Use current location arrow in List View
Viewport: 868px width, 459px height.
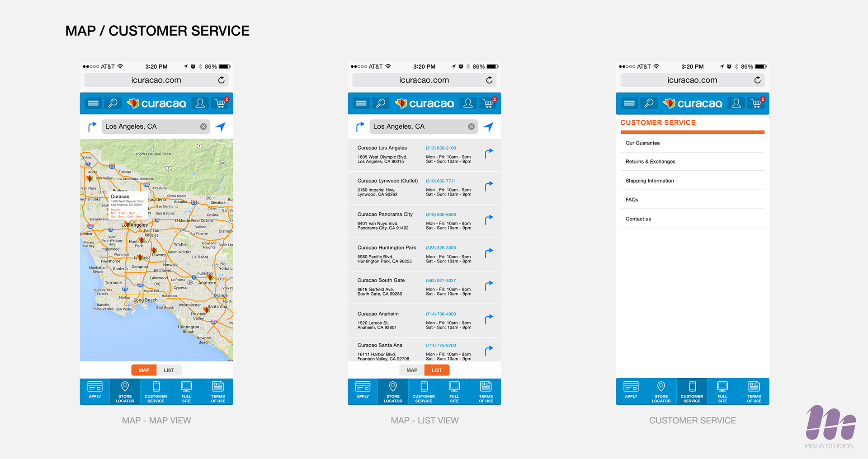pyautogui.click(x=489, y=127)
